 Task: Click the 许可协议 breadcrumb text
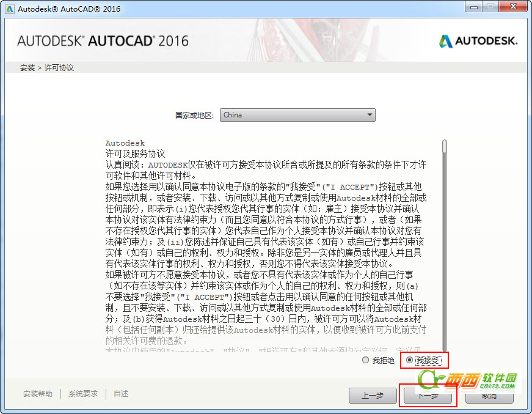click(x=59, y=68)
